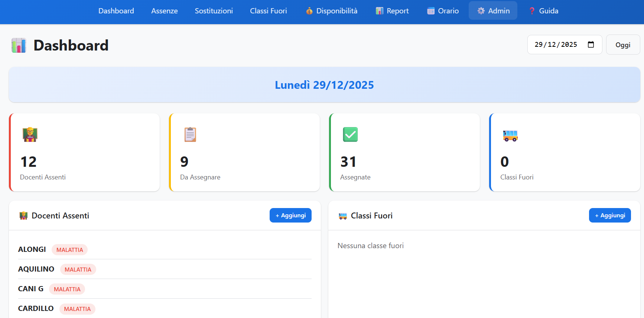Click the calendar icon next to Orario
Image resolution: width=644 pixels, height=318 pixels.
[x=430, y=11]
